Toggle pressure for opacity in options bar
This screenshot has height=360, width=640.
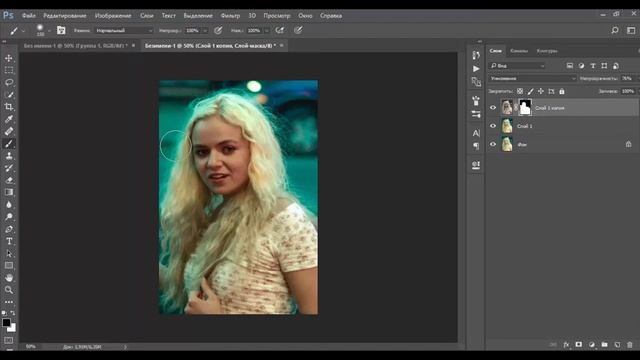click(218, 30)
